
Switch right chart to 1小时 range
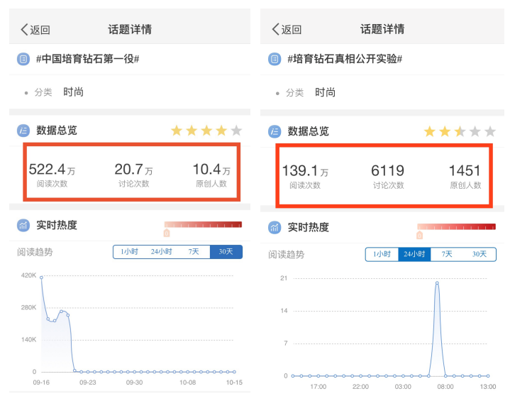382,255
